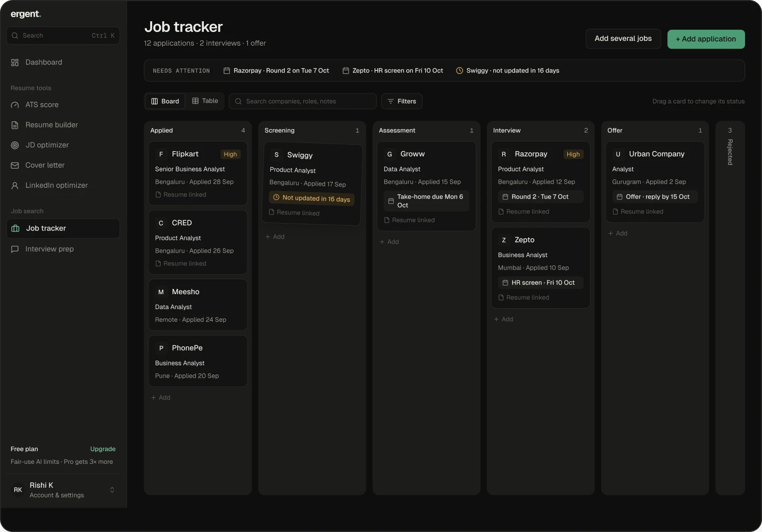Expand the collapsed Rejected column
Screen dimensions: 762x532
click(730, 307)
